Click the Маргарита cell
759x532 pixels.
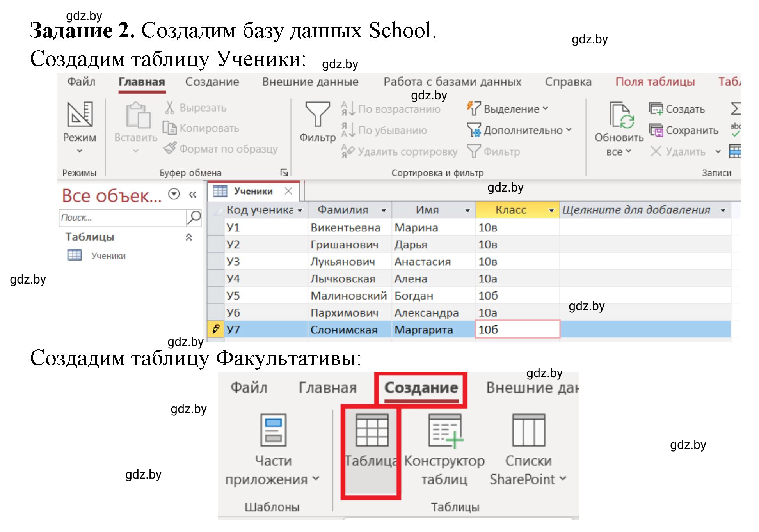pos(434,330)
